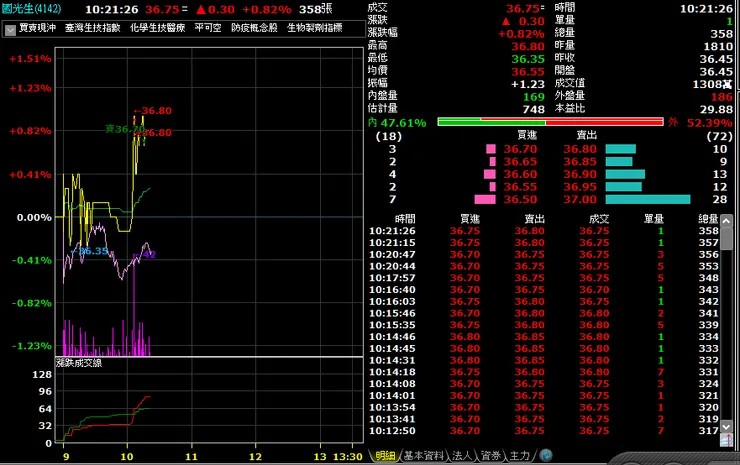Image resolution: width=740 pixels, height=465 pixels.
Task: Click the 買賣現沖 tag
Action: [x=37, y=28]
